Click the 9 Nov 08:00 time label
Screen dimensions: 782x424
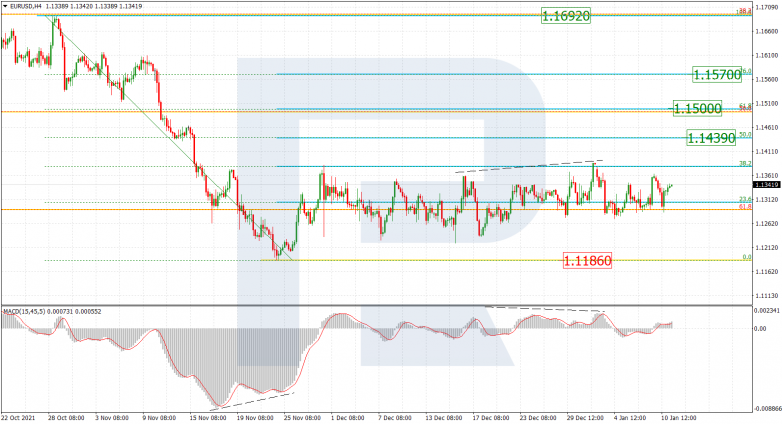tap(159, 418)
